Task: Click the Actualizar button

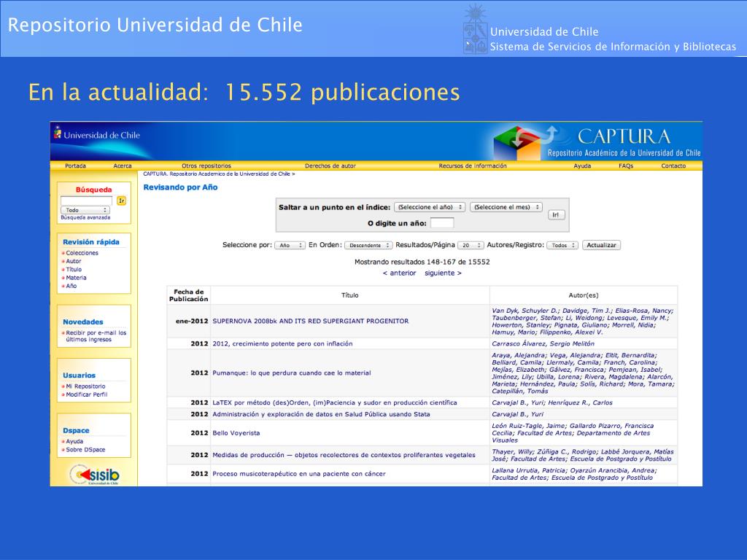Action: click(x=601, y=245)
